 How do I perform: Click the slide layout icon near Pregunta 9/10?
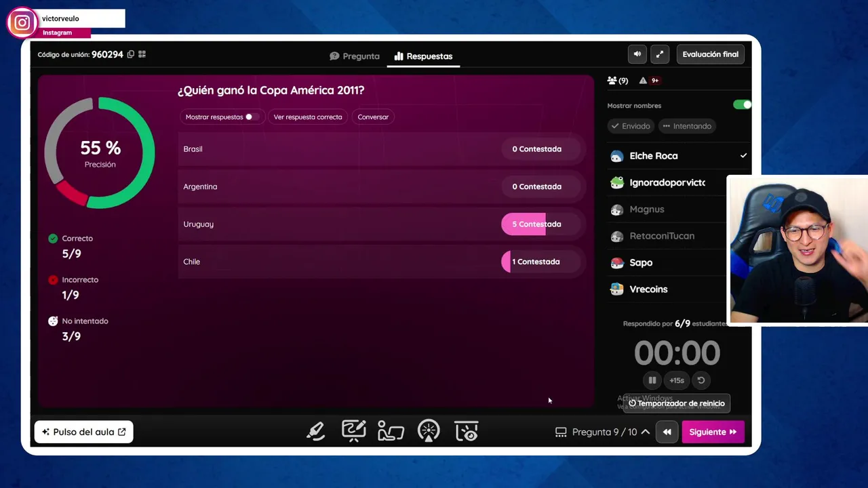(561, 432)
